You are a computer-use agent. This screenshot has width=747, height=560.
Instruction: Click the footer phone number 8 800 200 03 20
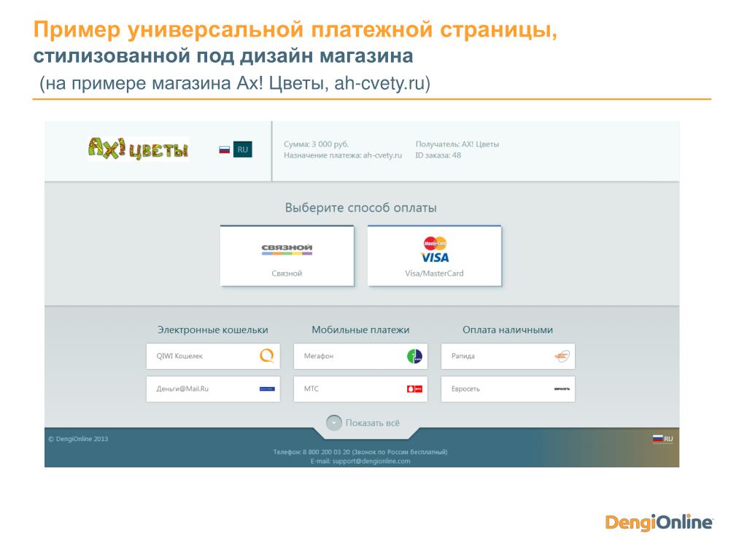tap(326, 452)
